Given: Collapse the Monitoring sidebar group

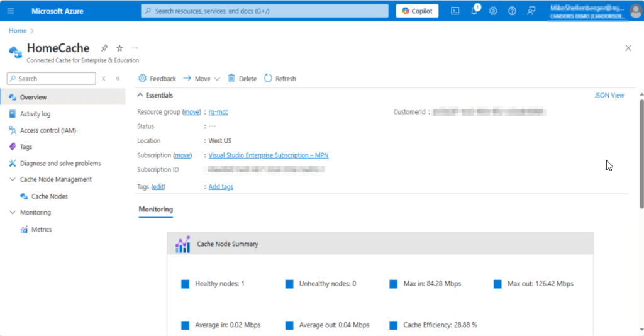Looking at the screenshot, I should pyautogui.click(x=13, y=213).
